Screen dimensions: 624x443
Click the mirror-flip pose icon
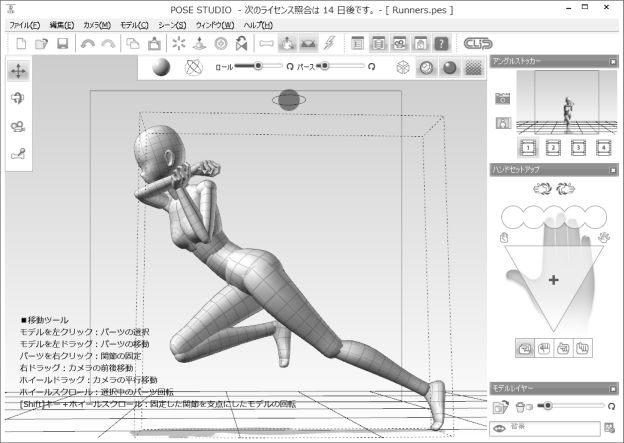[x=241, y=43]
